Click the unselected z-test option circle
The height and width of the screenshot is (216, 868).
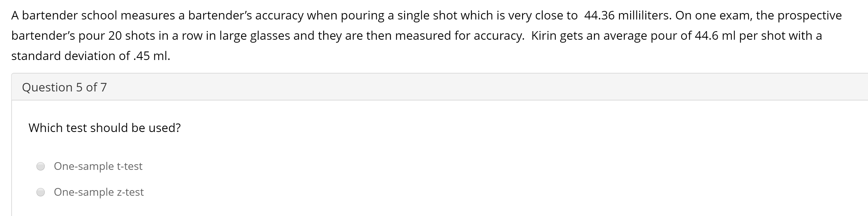[x=41, y=192]
